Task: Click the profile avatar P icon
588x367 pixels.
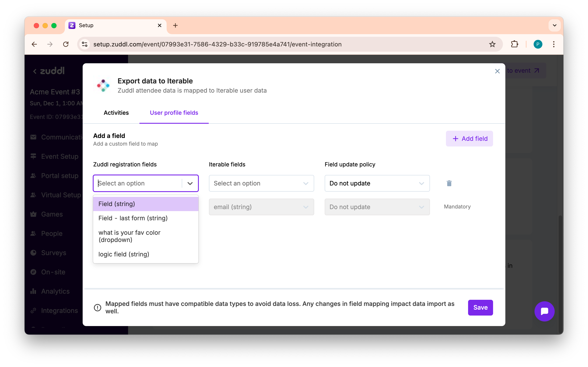Action: (x=538, y=44)
